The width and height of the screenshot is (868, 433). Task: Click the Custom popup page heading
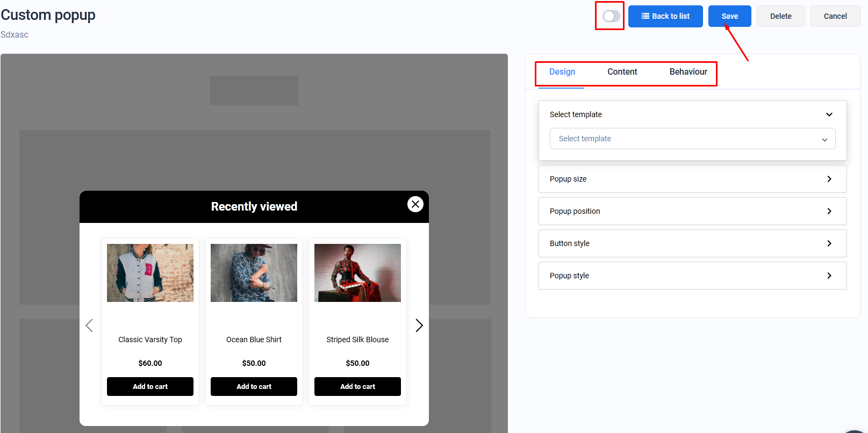pos(48,15)
